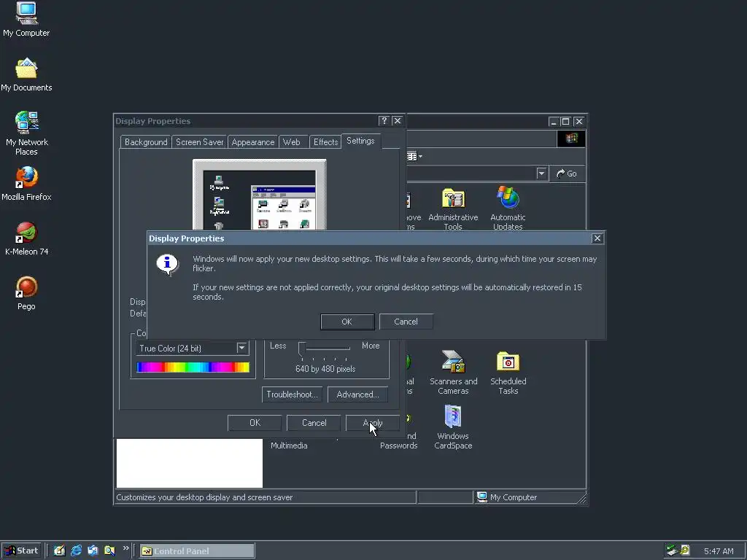Click 'Less' label beside resolution slider
747x560 pixels.
[x=278, y=346]
